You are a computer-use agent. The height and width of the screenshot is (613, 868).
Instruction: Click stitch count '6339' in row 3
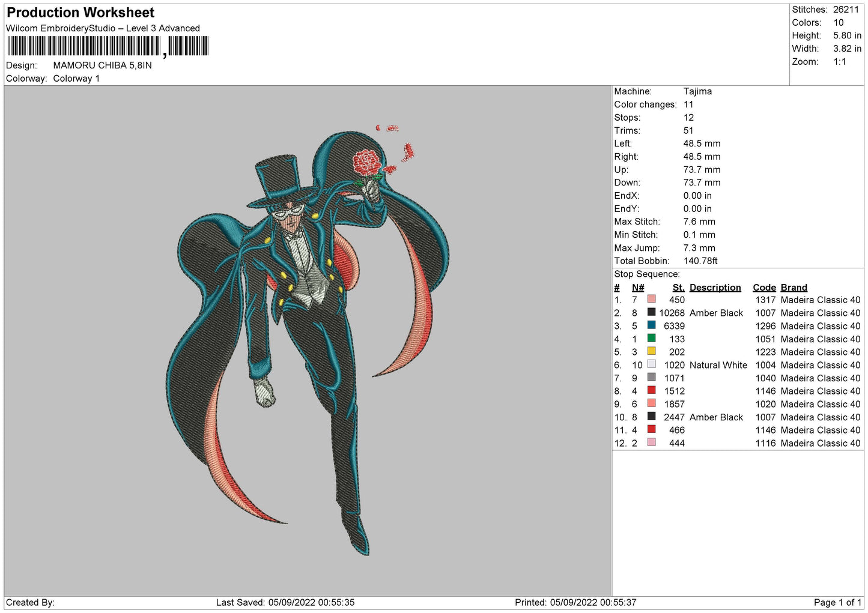pyautogui.click(x=674, y=326)
